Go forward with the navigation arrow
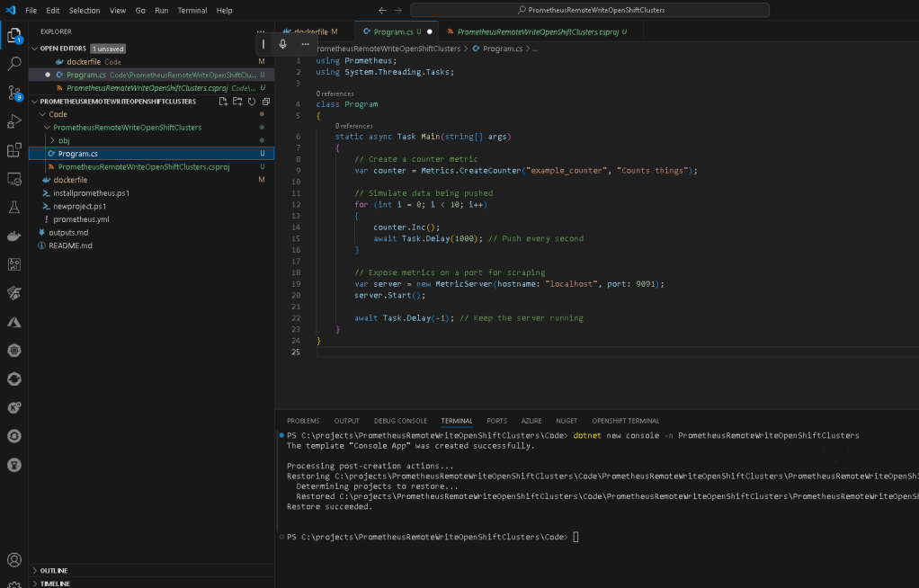This screenshot has height=588, width=919. (x=398, y=10)
